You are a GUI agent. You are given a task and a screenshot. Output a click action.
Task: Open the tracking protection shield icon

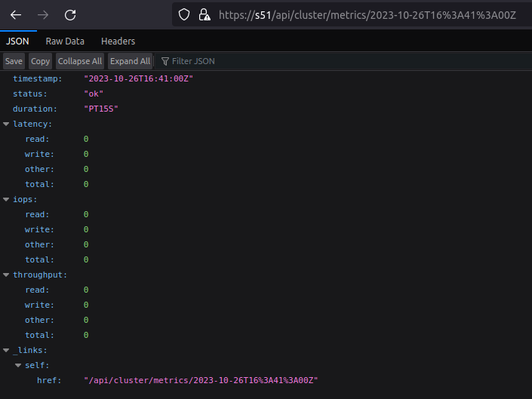(184, 14)
